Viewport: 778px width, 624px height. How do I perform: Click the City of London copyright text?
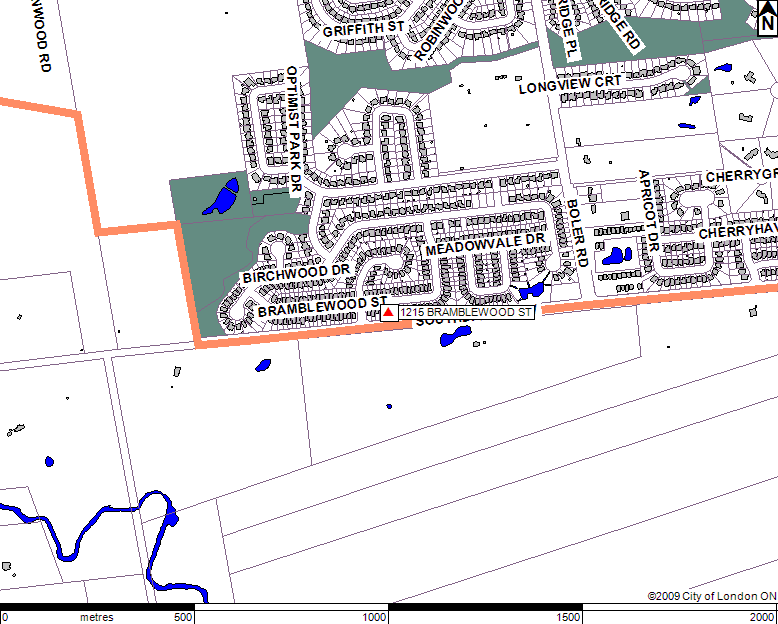click(710, 596)
